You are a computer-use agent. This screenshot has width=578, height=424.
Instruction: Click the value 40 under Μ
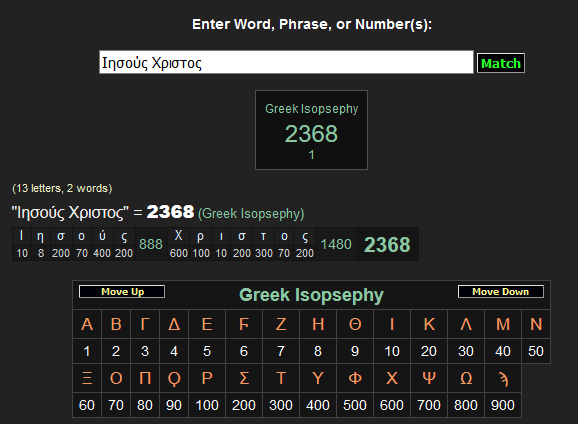pos(503,351)
